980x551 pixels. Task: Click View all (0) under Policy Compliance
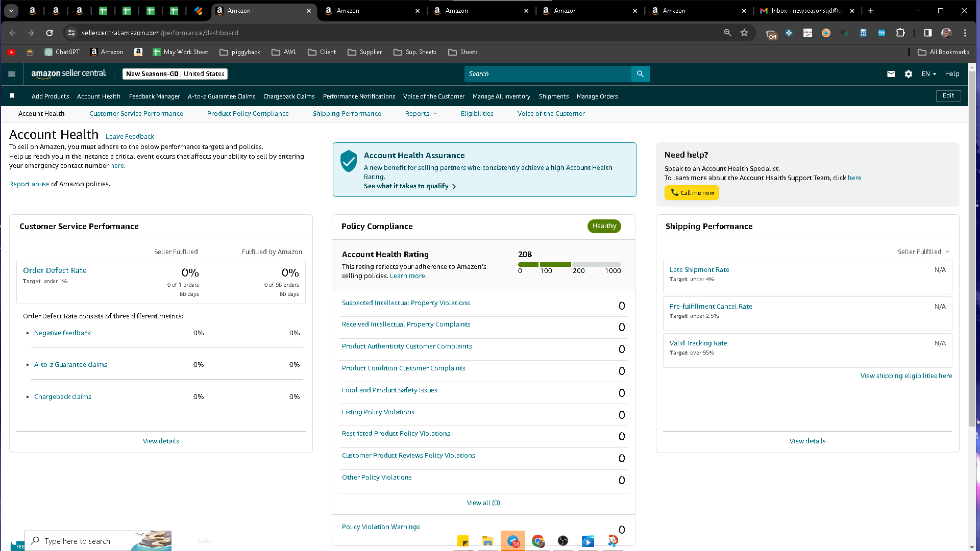(483, 503)
